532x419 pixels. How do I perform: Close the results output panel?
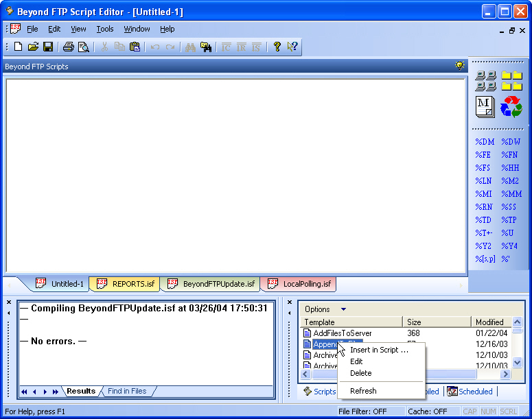coord(9,302)
